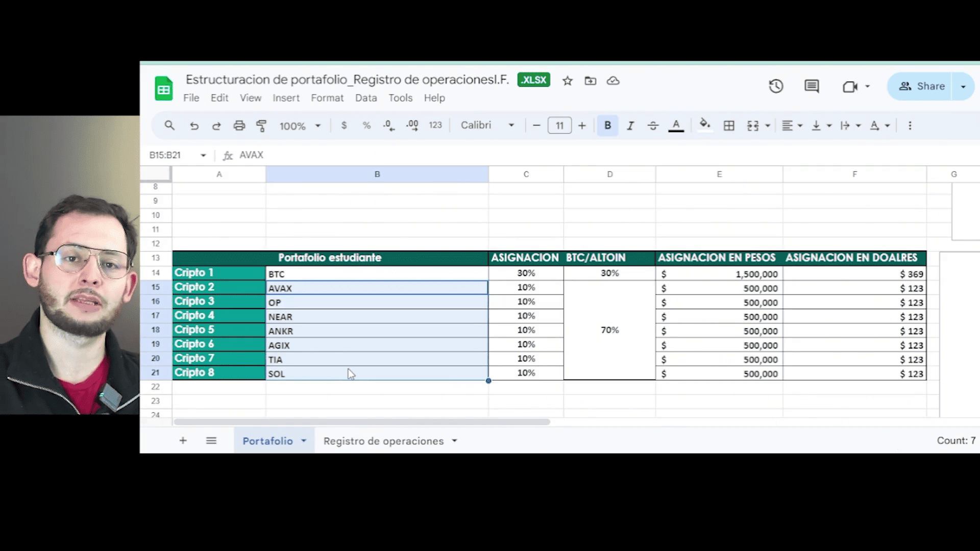Switch to Registro de operaciones tab
The width and height of the screenshot is (980, 551).
tap(383, 441)
